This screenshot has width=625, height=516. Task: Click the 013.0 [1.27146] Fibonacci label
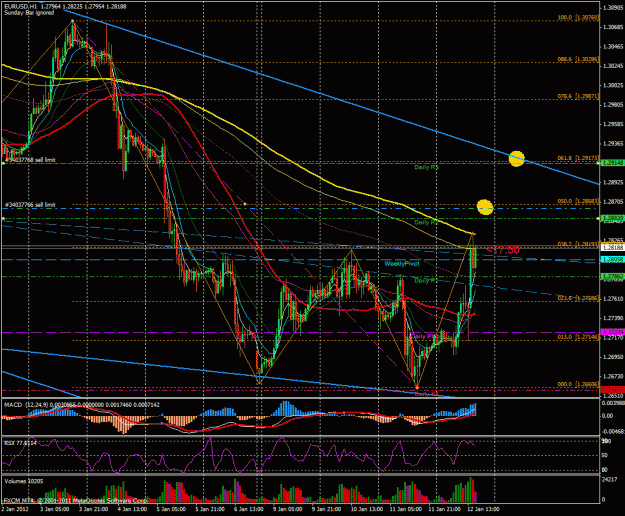578,337
